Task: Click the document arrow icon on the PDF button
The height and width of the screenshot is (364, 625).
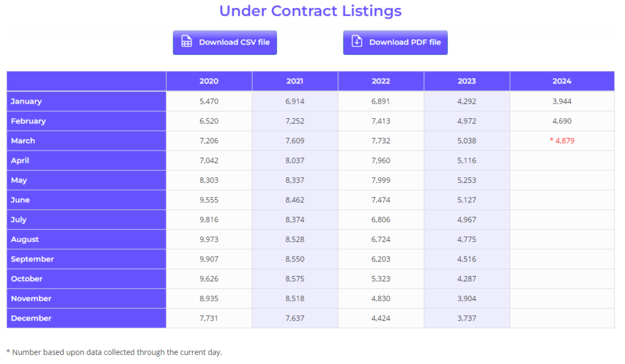Action: pos(357,43)
